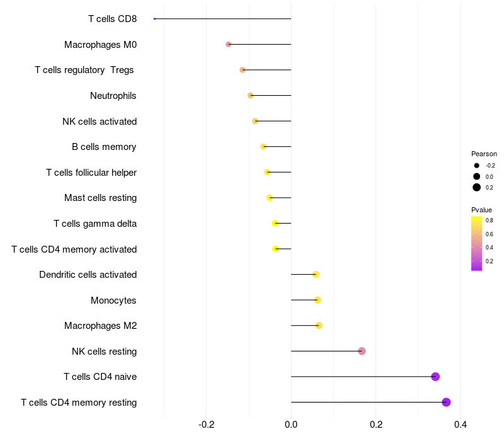Click the 0.4 x-axis tick label
504x441 pixels.
point(461,425)
